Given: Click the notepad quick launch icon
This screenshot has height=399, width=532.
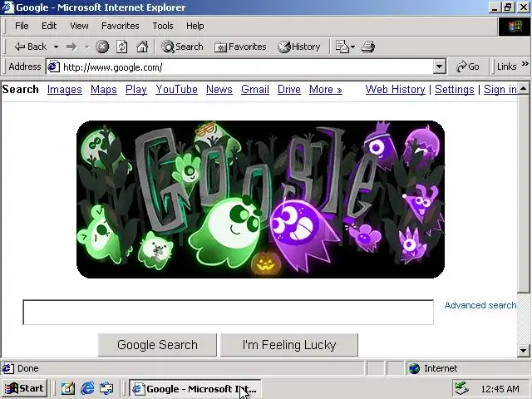Looking at the screenshot, I should tap(68, 388).
